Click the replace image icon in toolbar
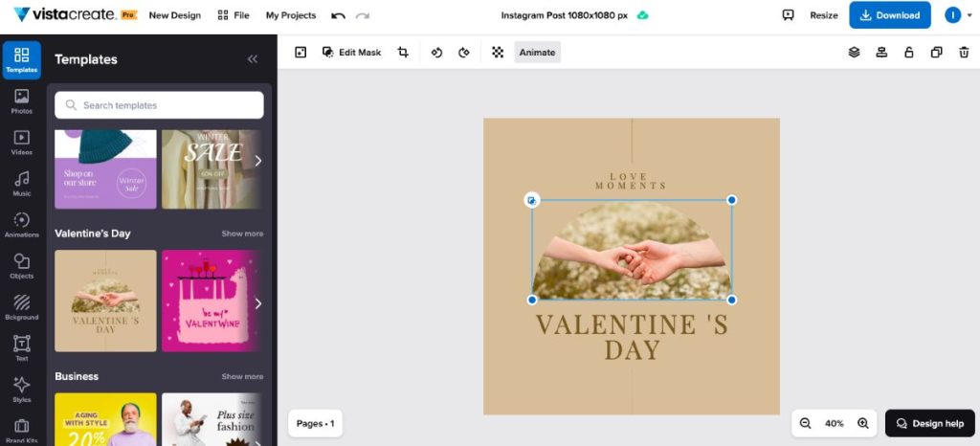This screenshot has width=980, height=446. [301, 53]
